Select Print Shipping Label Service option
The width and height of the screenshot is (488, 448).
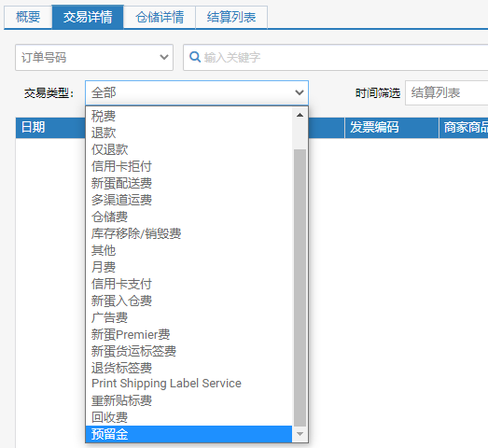click(188, 384)
